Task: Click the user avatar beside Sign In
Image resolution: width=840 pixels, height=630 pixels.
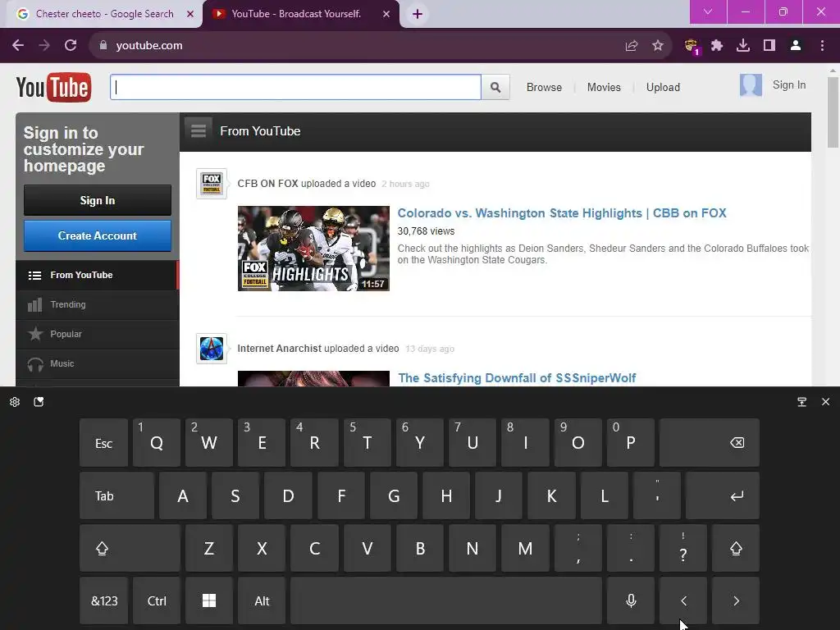Action: coord(751,85)
